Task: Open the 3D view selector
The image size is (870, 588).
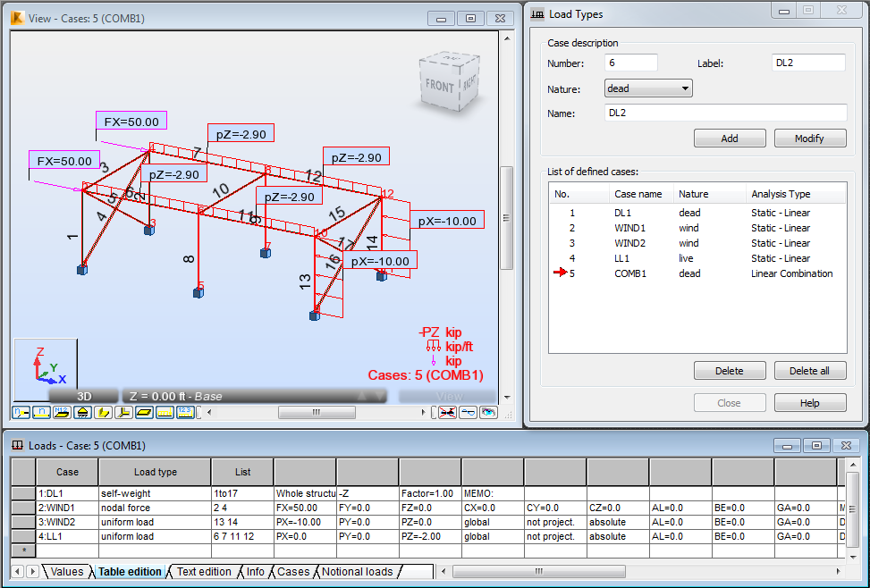Action: coord(86,395)
